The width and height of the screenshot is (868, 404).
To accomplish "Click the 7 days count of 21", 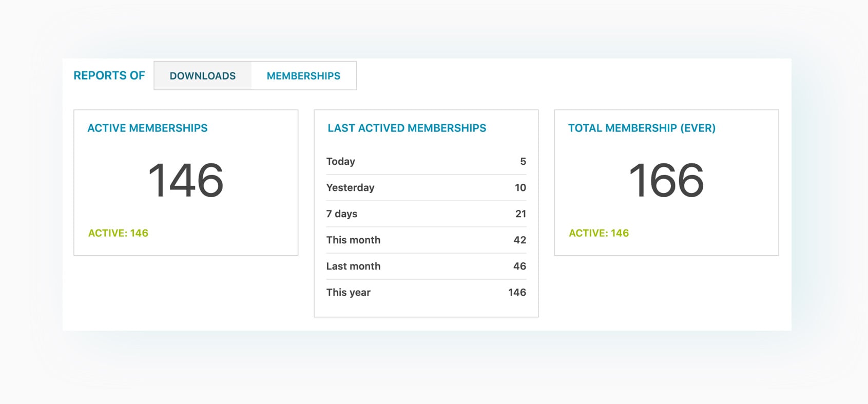I will [x=520, y=214].
